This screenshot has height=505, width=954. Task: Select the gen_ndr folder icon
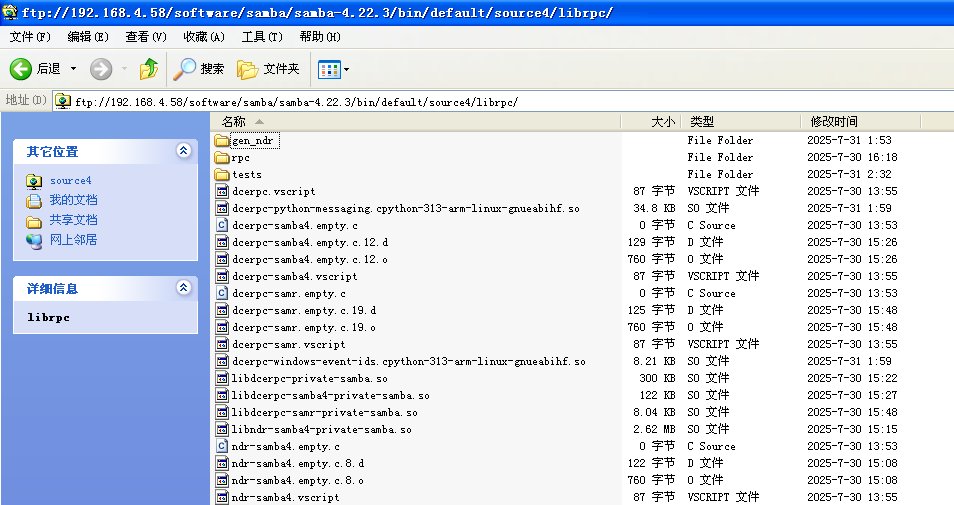tap(222, 141)
